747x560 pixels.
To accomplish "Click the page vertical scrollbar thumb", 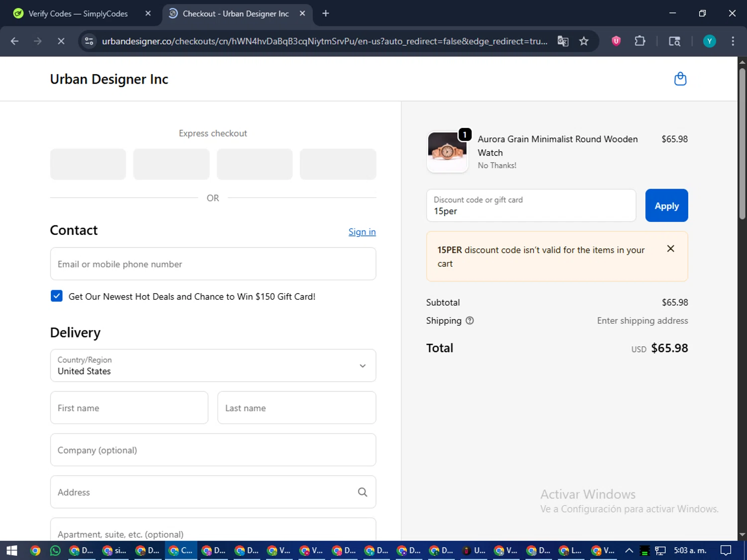I will click(x=742, y=143).
